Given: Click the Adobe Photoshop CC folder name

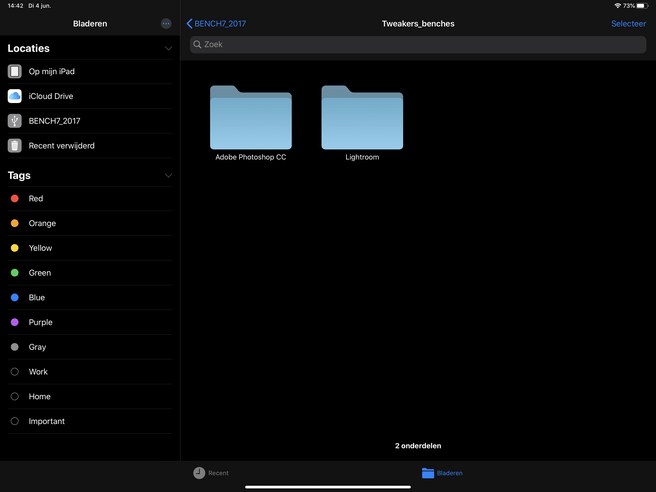Looking at the screenshot, I should click(251, 157).
